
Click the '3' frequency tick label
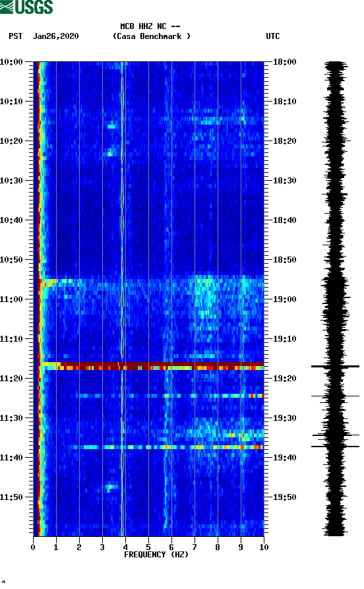[102, 547]
